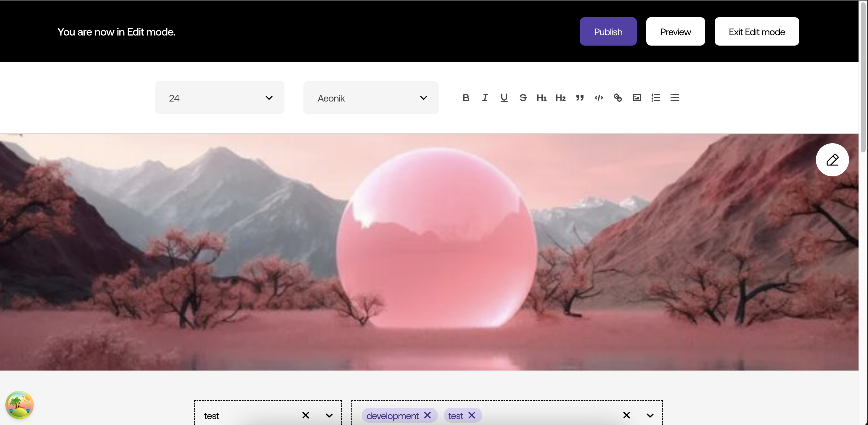Open the Aeonik font family dropdown
868x425 pixels.
pos(371,98)
